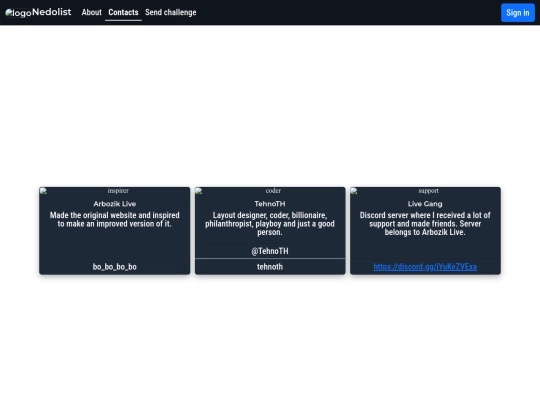Select the TehnoTH card title
Screen dimensions: 540x405
point(270,204)
